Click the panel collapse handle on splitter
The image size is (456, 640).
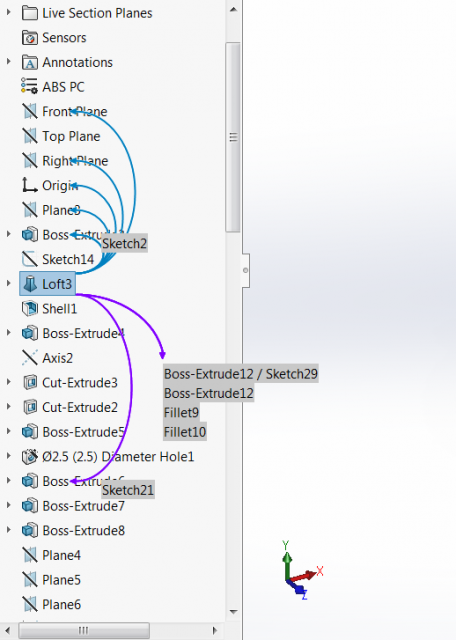[245, 270]
